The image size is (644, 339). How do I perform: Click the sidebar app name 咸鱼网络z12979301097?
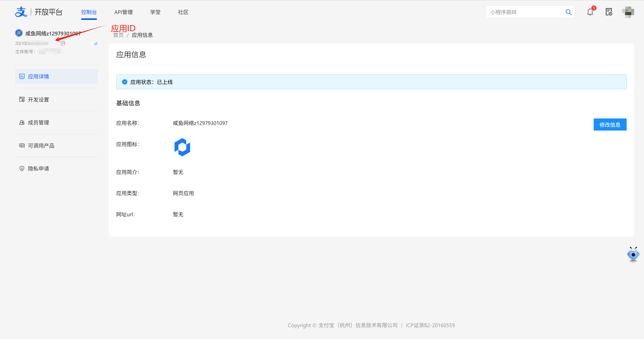click(53, 33)
